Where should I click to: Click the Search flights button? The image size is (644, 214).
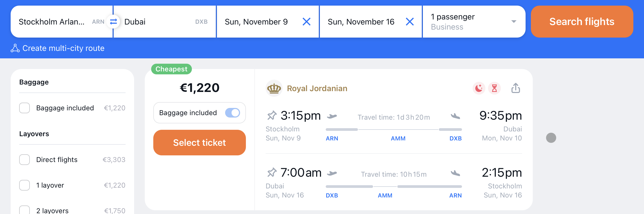(x=582, y=22)
